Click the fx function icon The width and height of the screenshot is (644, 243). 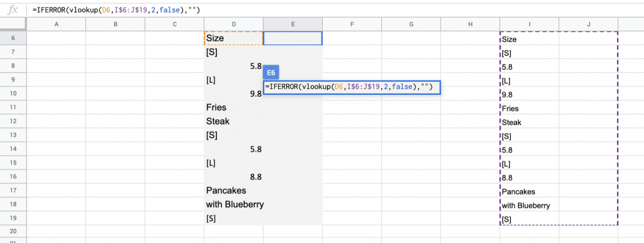pos(13,10)
